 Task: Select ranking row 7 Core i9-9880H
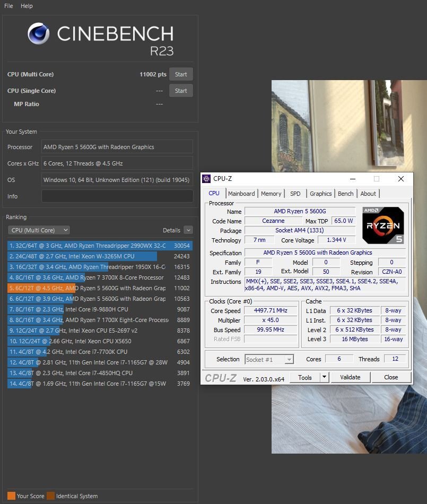pyautogui.click(x=100, y=309)
